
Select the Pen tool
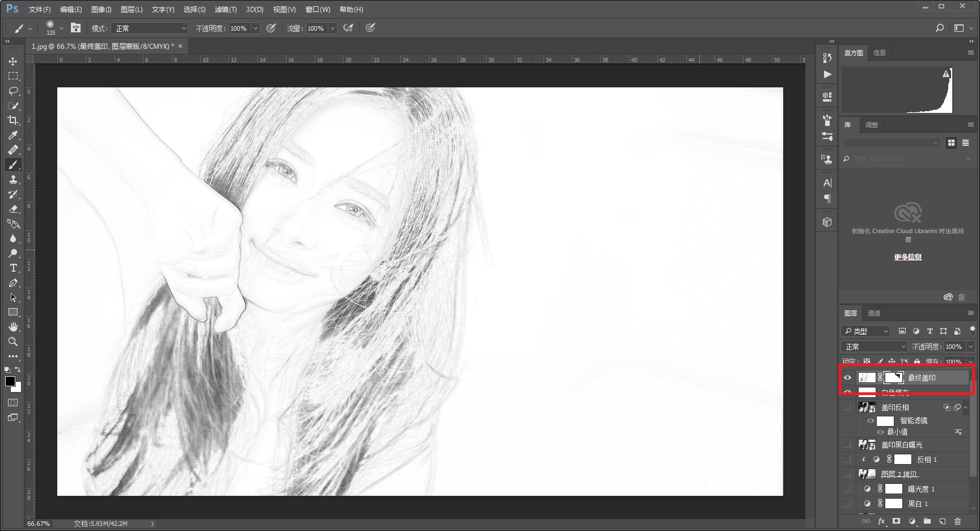pos(13,283)
